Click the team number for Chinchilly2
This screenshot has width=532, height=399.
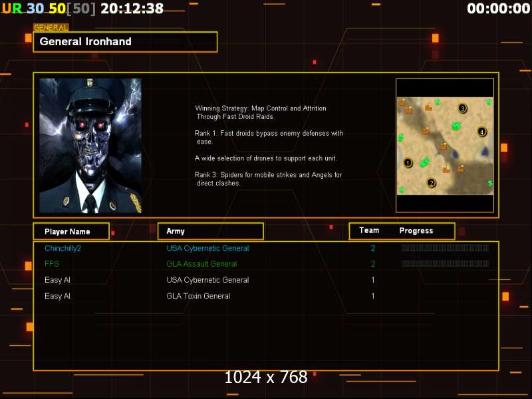[373, 248]
